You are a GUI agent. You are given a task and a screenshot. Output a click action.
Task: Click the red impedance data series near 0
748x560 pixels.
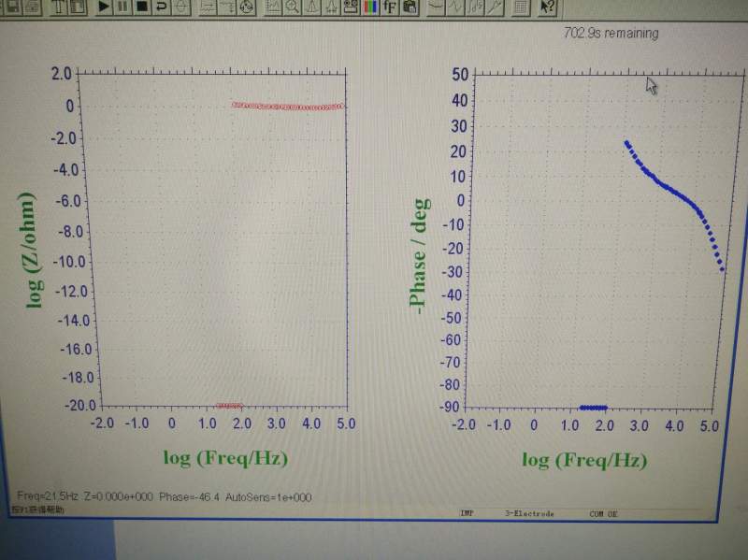click(x=288, y=107)
